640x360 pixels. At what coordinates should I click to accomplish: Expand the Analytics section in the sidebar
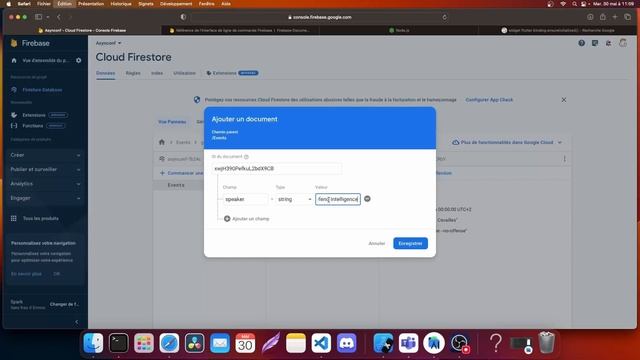point(45,184)
